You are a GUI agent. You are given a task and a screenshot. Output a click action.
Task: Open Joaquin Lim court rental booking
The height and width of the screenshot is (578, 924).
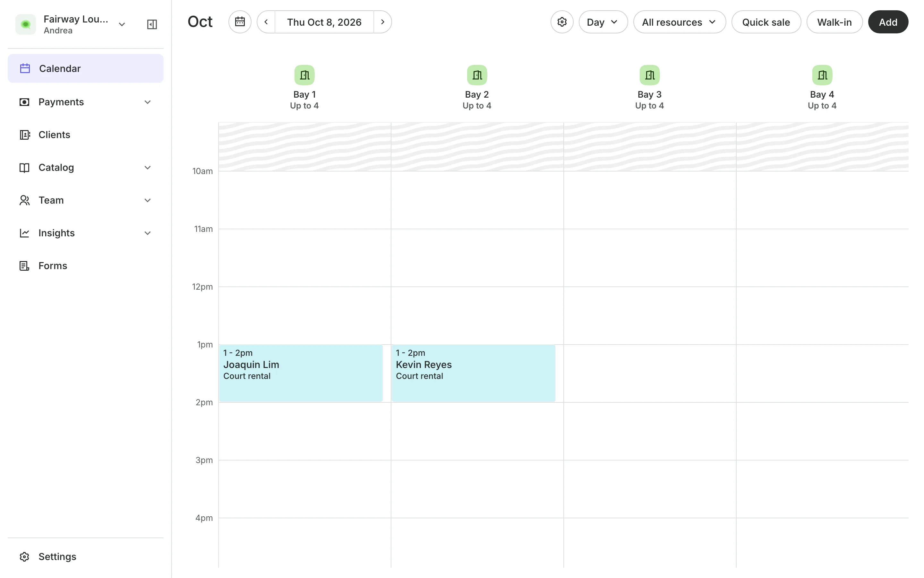point(301,373)
